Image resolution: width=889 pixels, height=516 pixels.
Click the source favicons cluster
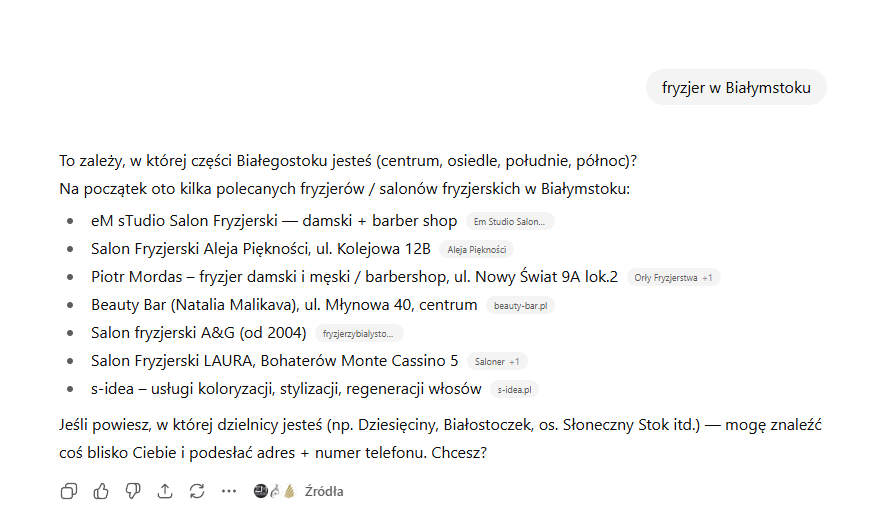(x=275, y=491)
